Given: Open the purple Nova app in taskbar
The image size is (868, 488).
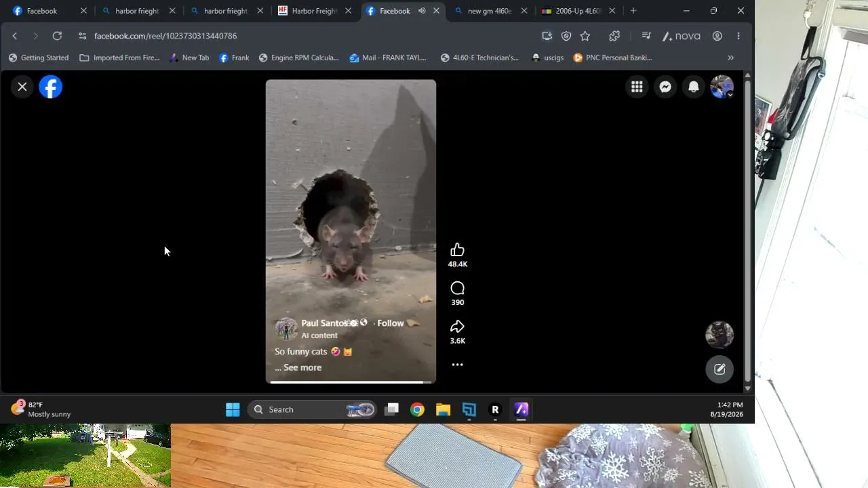Looking at the screenshot, I should coord(521,409).
